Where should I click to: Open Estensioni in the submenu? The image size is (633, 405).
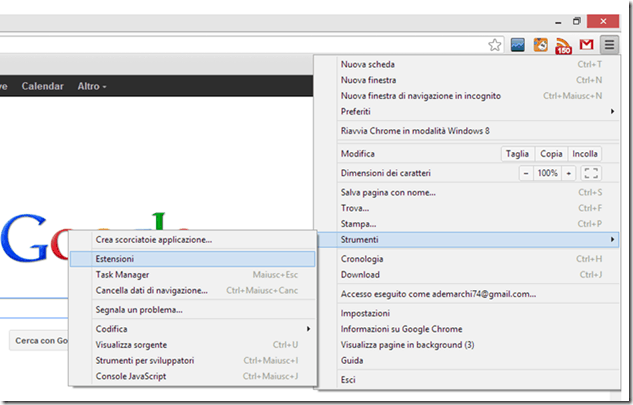[193, 259]
